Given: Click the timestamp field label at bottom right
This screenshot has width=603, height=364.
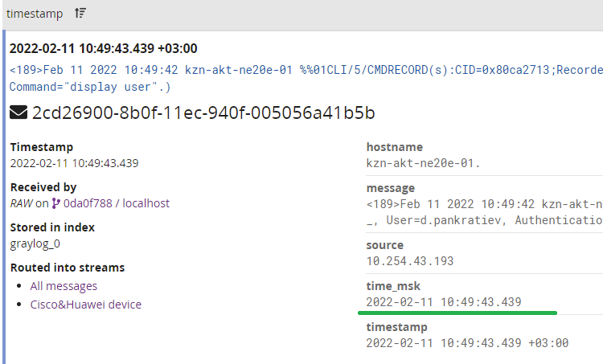Looking at the screenshot, I should [397, 327].
